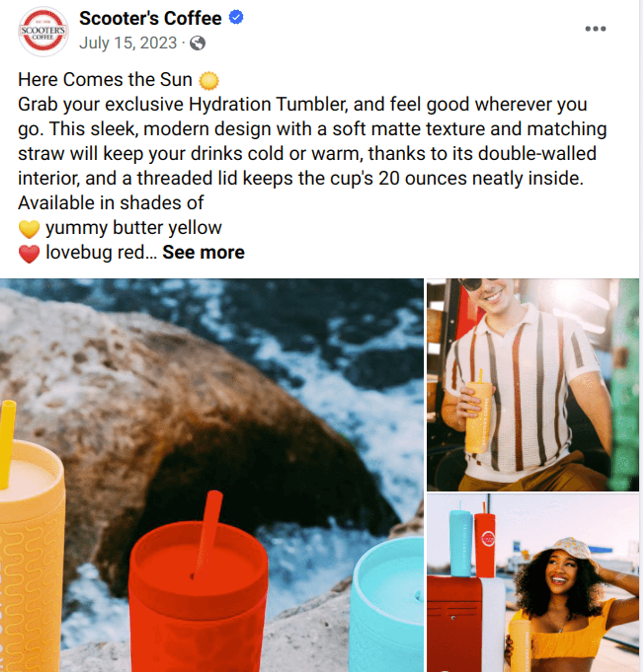
Task: Click the red heart emoji
Action: pyautogui.click(x=29, y=253)
